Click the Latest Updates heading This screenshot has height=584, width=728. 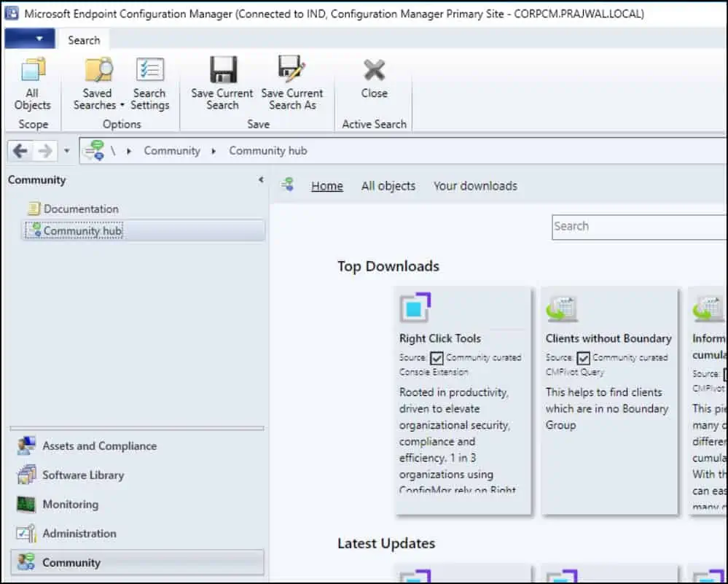(x=386, y=543)
